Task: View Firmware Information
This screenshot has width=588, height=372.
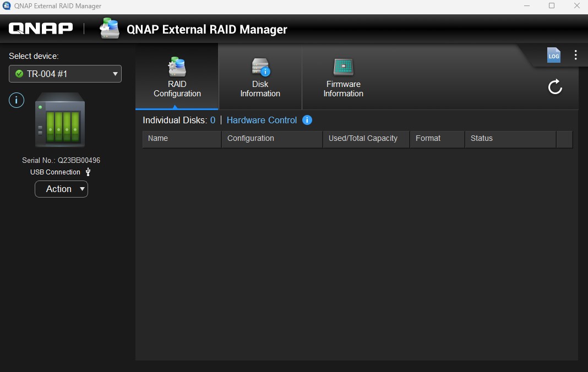Action: [343, 77]
